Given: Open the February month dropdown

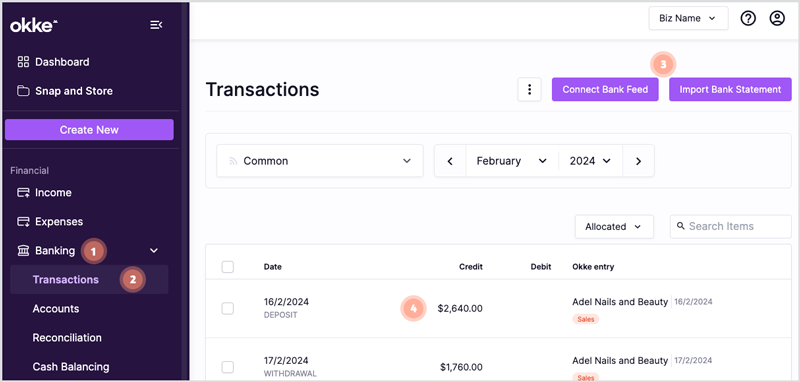Looking at the screenshot, I should (512, 161).
